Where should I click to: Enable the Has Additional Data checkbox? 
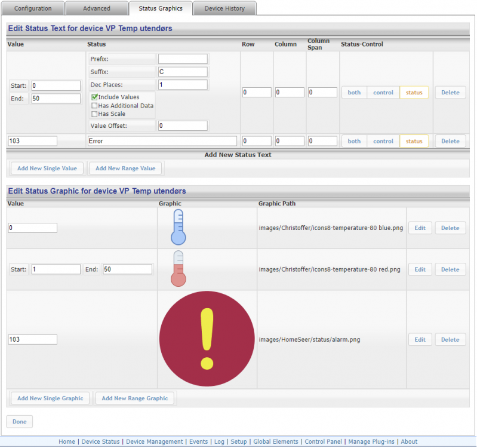(x=94, y=106)
